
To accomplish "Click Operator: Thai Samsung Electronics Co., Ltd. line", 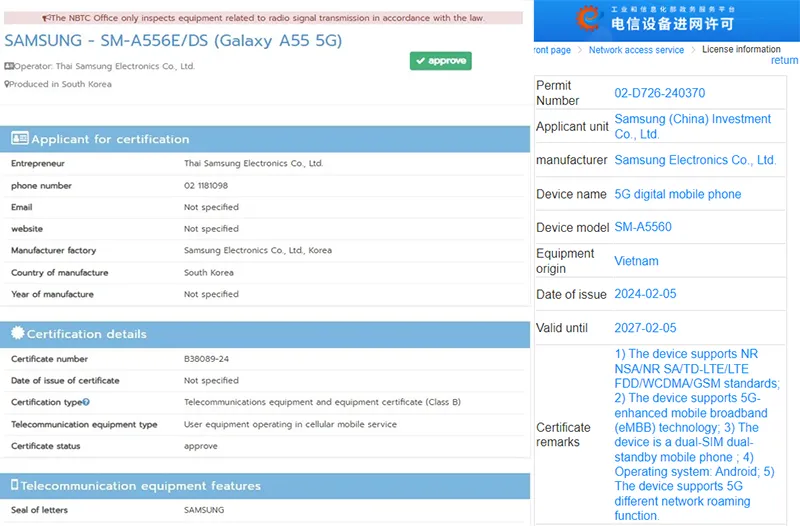I will (104, 66).
